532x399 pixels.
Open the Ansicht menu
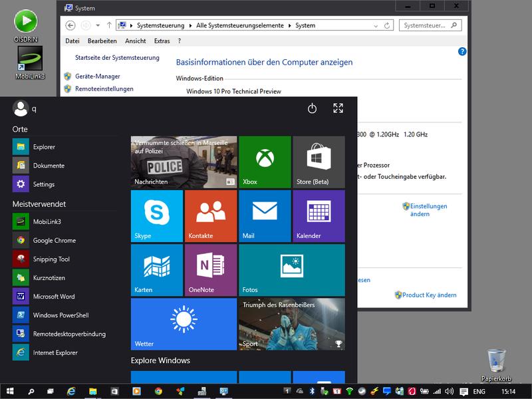[x=136, y=41]
